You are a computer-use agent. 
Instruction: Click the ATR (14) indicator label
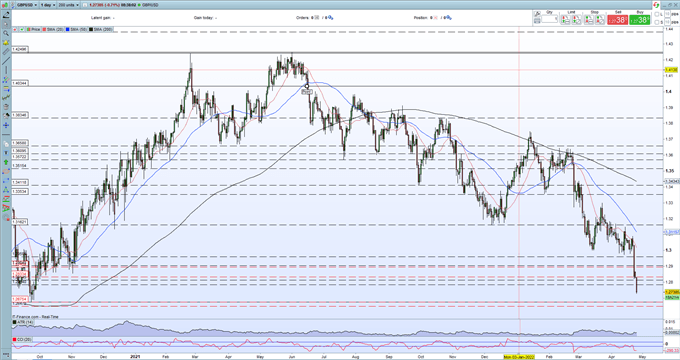(x=23, y=322)
